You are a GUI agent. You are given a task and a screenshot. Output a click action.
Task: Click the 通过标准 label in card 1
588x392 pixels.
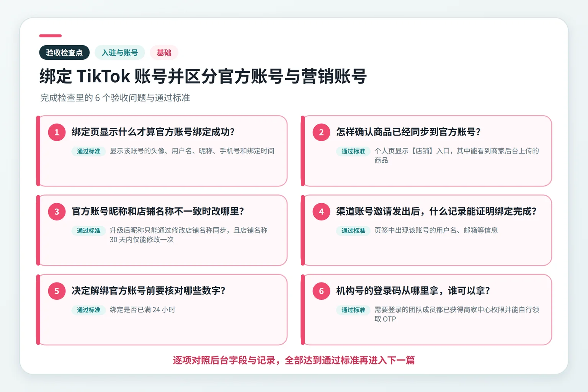(x=88, y=151)
